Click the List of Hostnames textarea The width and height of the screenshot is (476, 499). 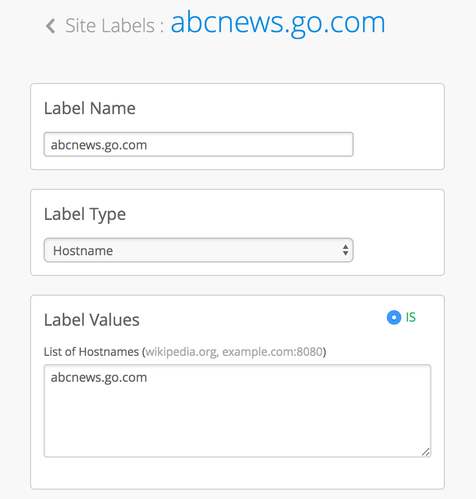click(x=237, y=411)
